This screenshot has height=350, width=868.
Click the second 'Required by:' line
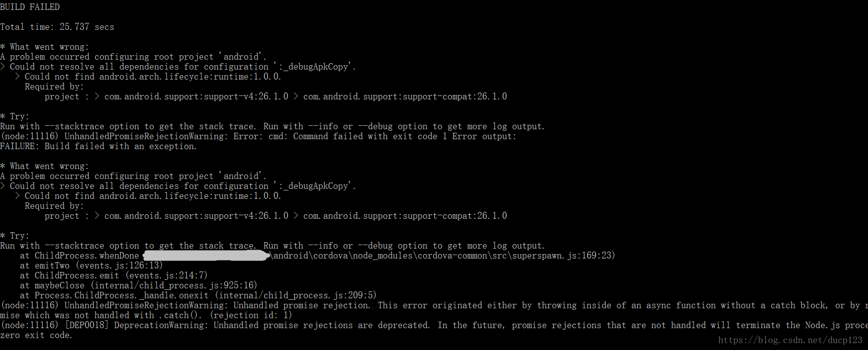(54, 206)
